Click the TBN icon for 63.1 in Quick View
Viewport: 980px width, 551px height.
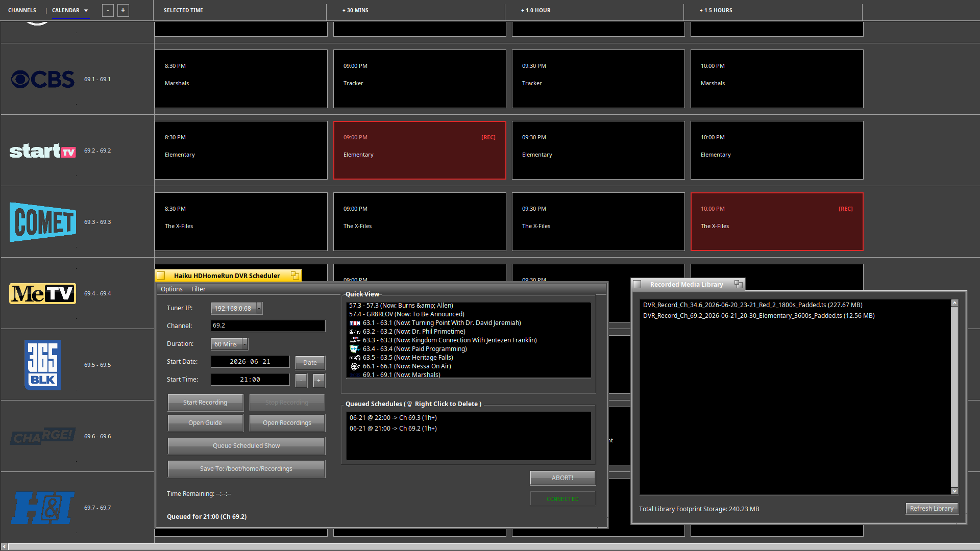(355, 323)
